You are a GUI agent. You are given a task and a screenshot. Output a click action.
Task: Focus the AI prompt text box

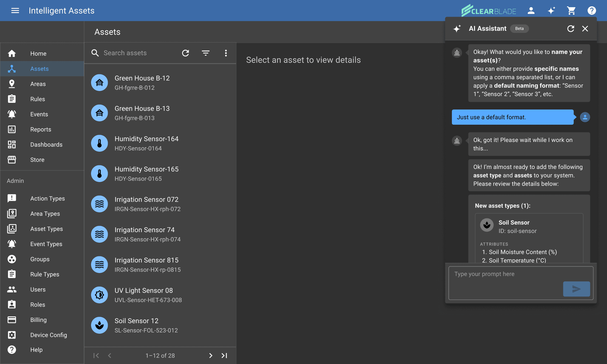point(504,282)
